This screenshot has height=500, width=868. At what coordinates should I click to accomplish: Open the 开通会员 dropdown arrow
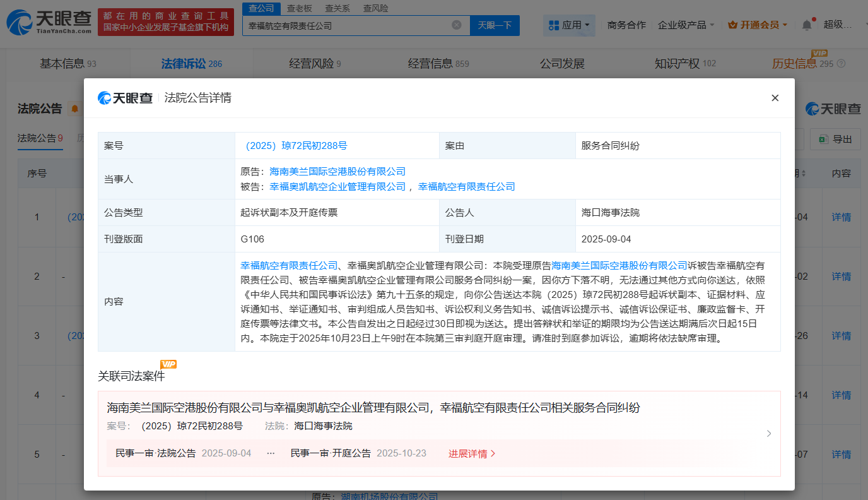786,24
